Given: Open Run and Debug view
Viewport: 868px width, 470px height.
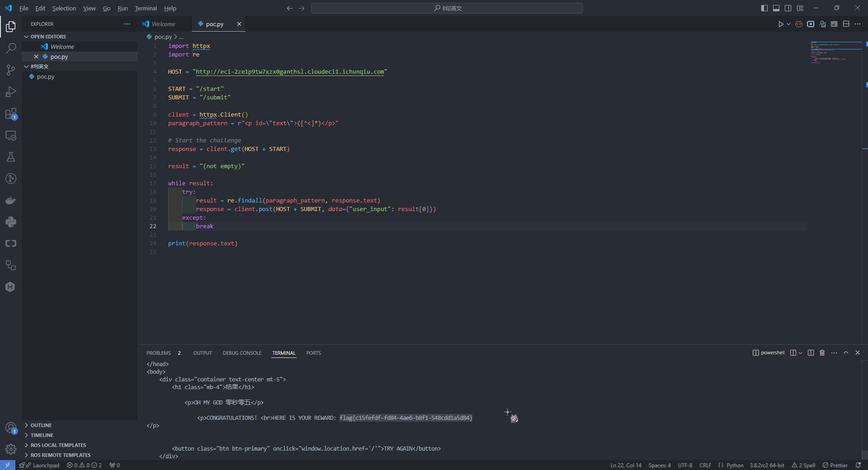Looking at the screenshot, I should click(x=11, y=92).
